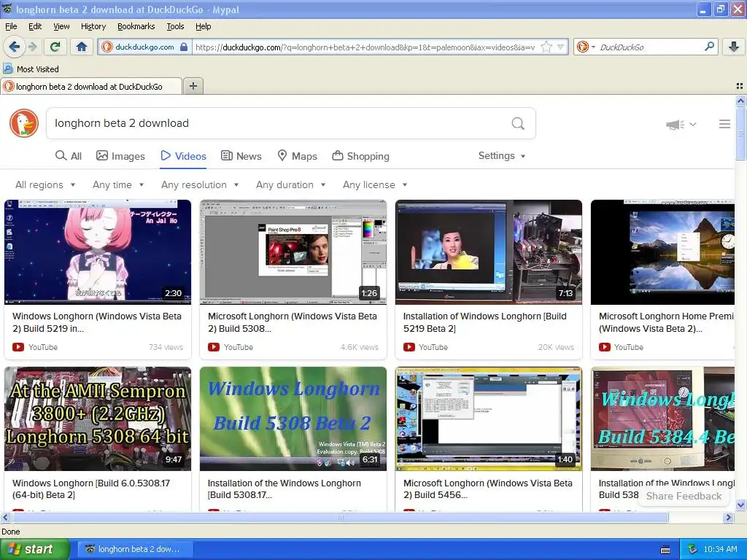Click the horizontal scrollbar right arrow
Screen dimensions: 747x560
click(x=729, y=517)
